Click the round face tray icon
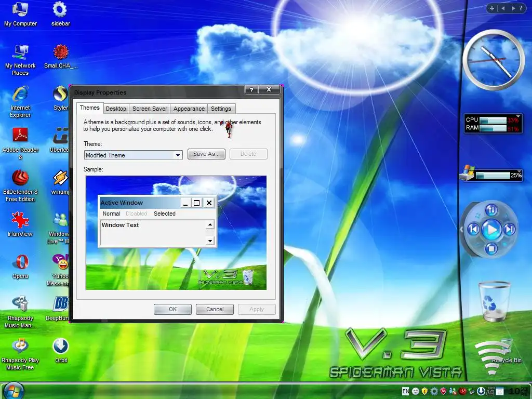532x399 pixels. 415,391
